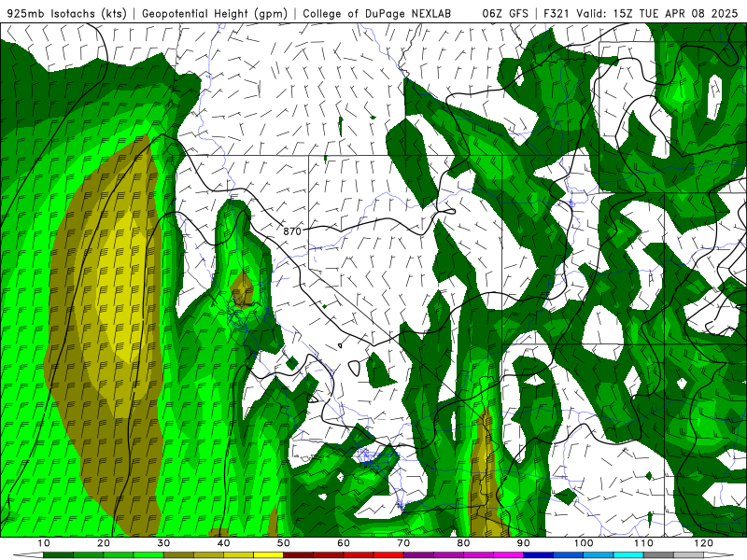Click the '90' colorbar scale label
Screen dimensions: 747x560
click(524, 543)
